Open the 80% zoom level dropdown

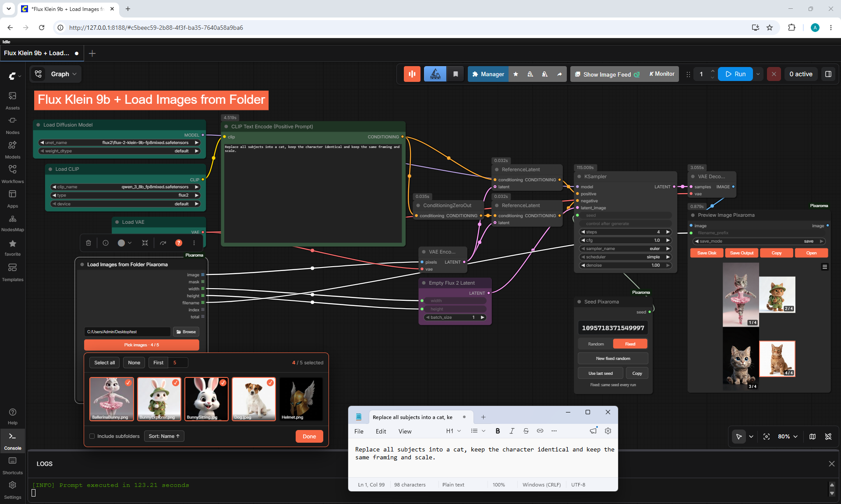(x=788, y=437)
